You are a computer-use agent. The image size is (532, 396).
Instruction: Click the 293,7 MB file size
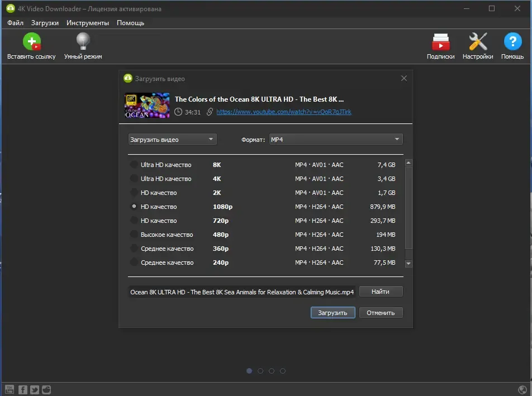tap(383, 221)
